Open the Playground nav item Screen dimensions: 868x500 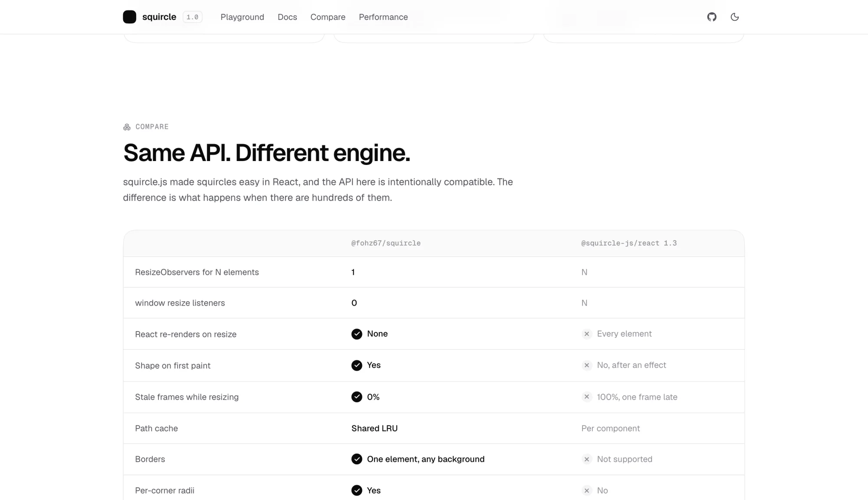point(242,17)
